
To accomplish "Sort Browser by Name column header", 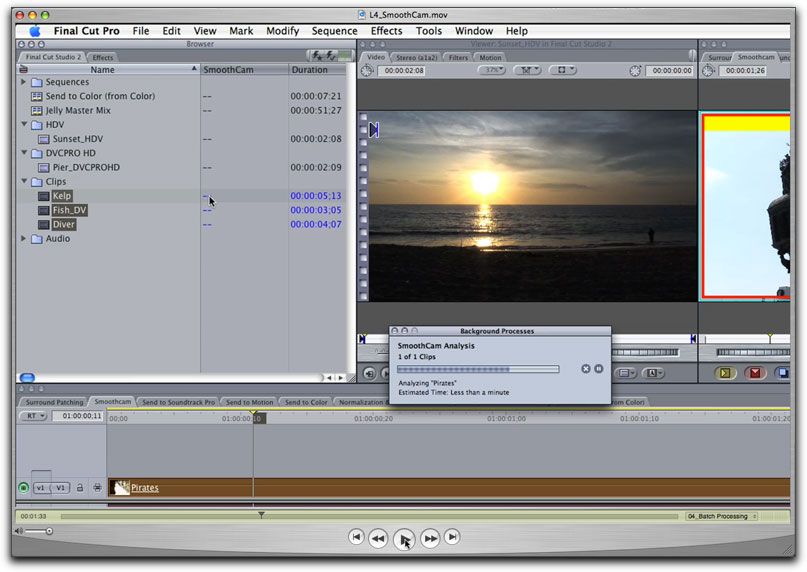I will coord(102,70).
